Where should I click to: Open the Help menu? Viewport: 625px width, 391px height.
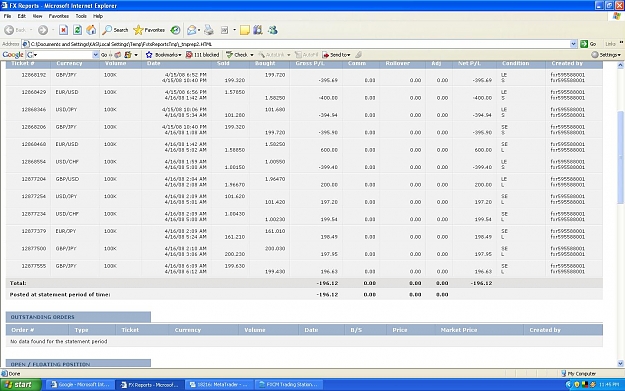point(98,16)
